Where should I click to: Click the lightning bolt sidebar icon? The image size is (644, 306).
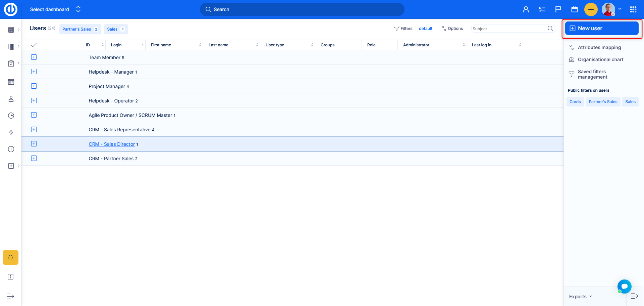[11, 132]
